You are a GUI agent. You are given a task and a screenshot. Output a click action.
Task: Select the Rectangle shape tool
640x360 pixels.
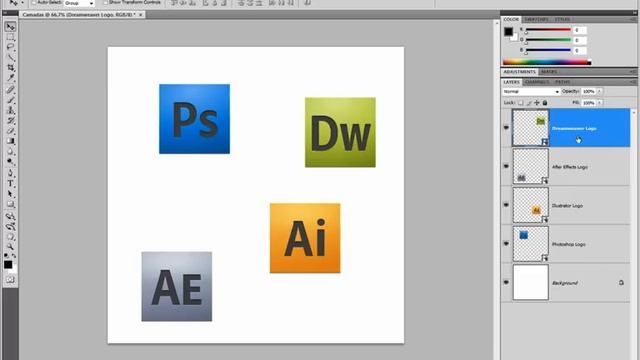[10, 204]
